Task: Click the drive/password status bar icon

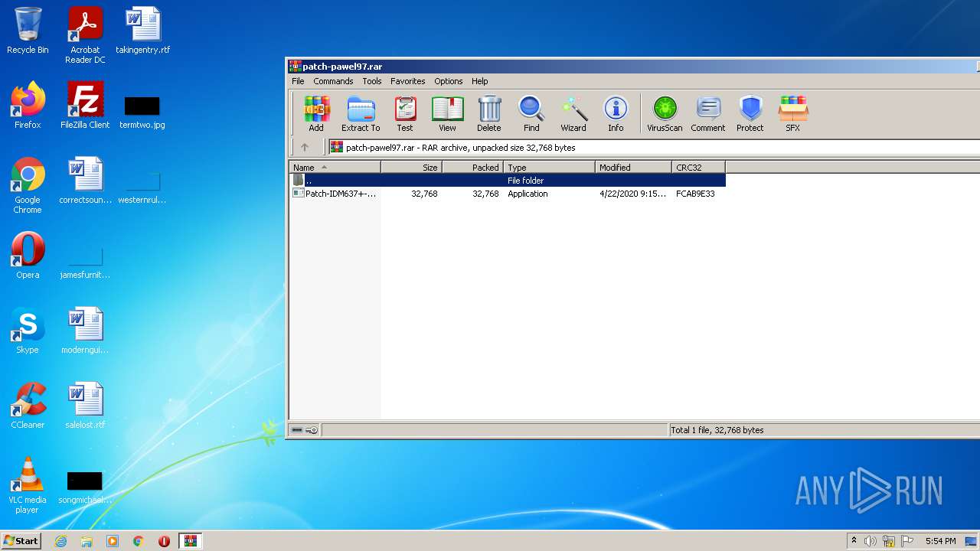Action: [305, 430]
